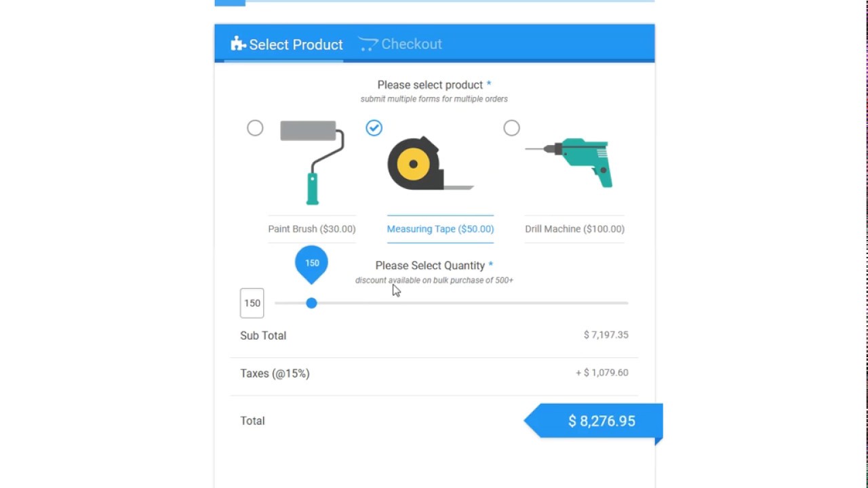This screenshot has width=868, height=488.
Task: Select the Paint Brush radio button
Action: point(255,128)
